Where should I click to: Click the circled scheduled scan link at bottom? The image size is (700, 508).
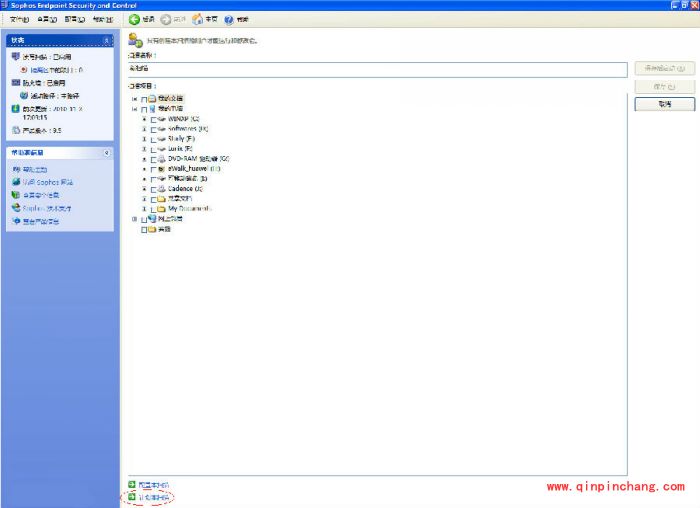[x=153, y=496]
